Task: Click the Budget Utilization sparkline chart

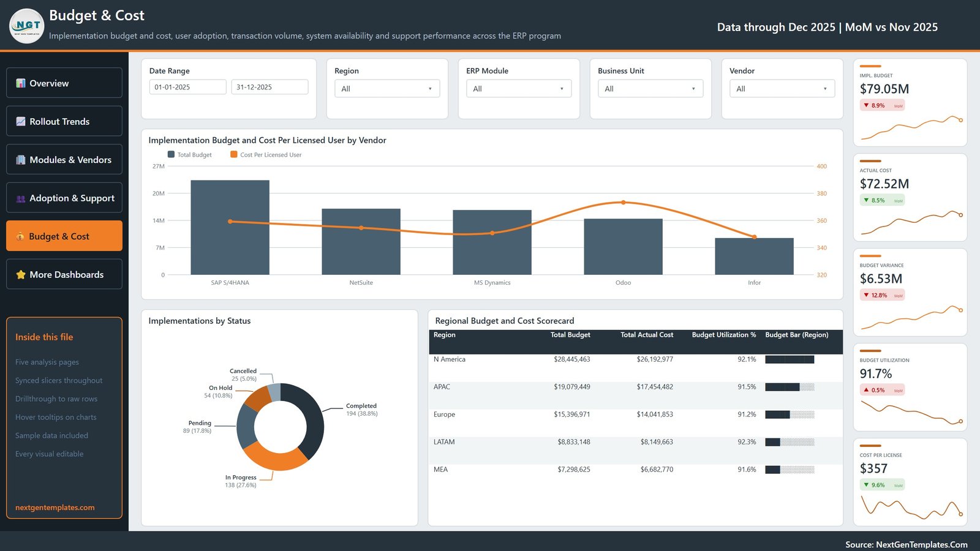Action: [912, 412]
